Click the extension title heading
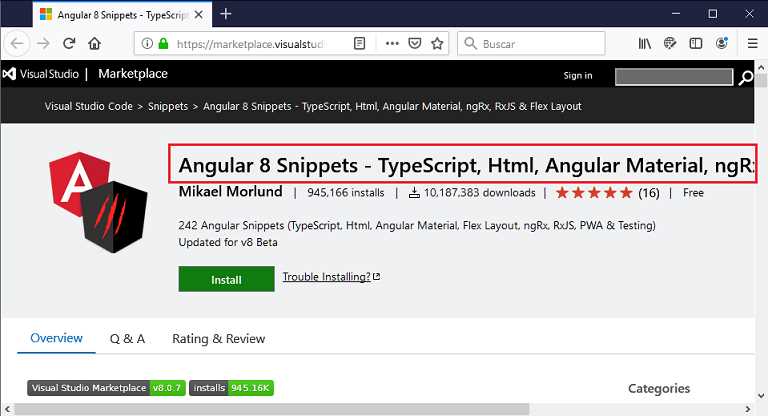Image resolution: width=768 pixels, height=416 pixels. (x=466, y=166)
